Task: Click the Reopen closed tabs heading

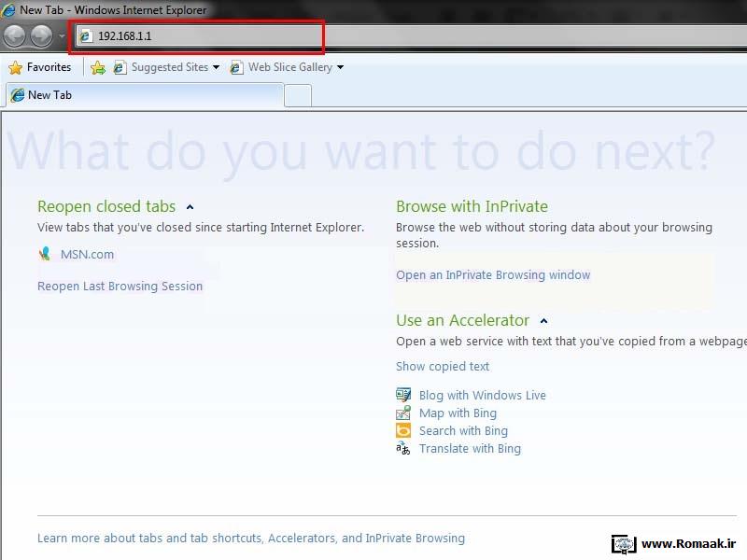Action: (x=106, y=206)
